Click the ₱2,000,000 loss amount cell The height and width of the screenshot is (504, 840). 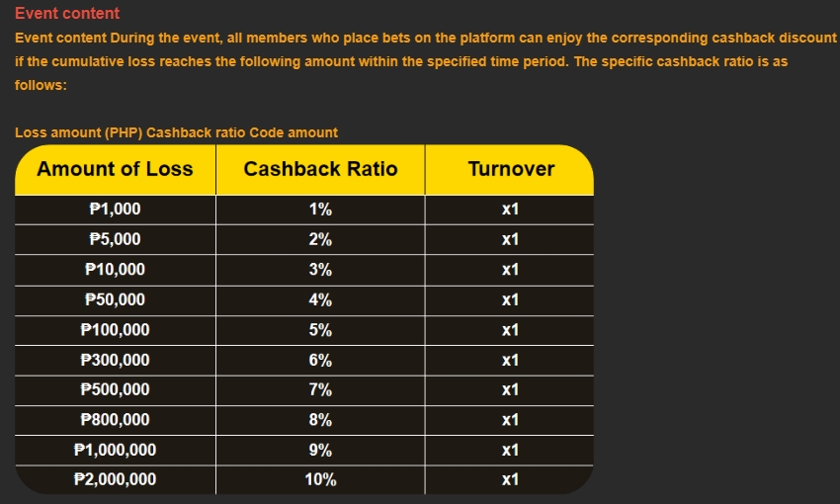[x=115, y=480]
